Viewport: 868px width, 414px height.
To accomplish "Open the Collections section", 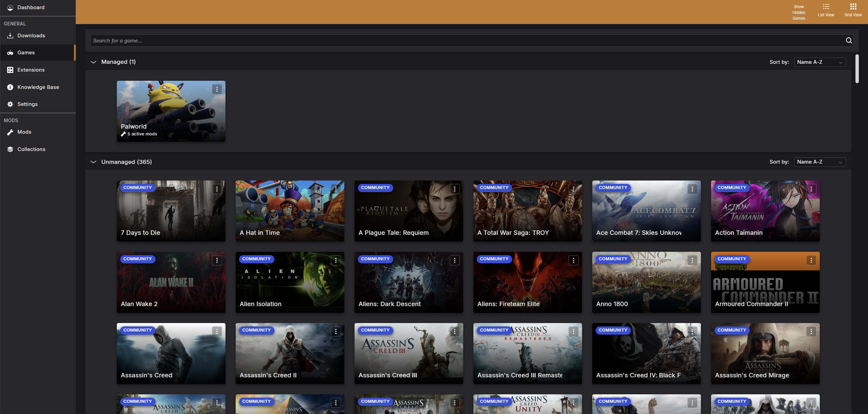I will [x=31, y=149].
